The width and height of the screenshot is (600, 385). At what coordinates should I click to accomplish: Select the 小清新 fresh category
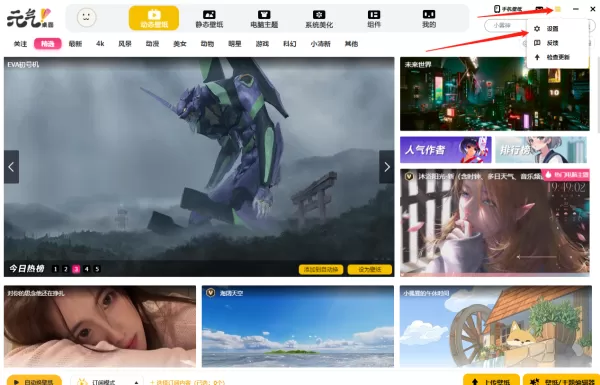pos(321,44)
